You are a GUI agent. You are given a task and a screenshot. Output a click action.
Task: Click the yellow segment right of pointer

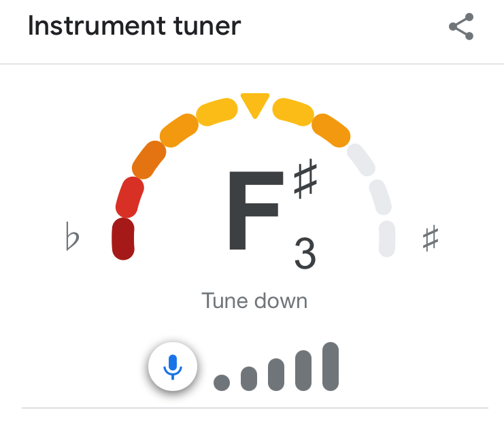click(293, 112)
